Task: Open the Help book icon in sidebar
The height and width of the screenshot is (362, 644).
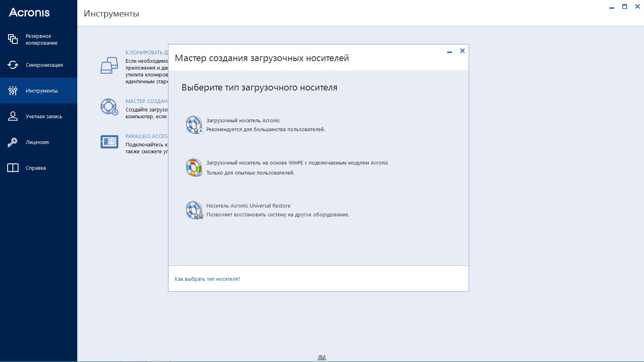Action: click(x=13, y=168)
